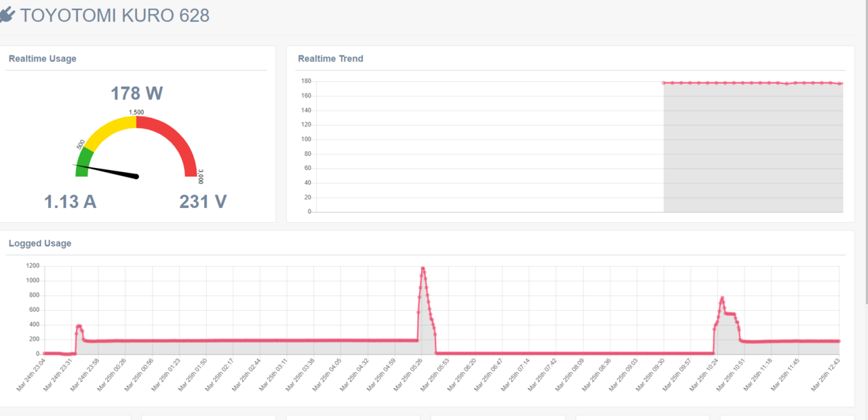Image resolution: width=868 pixels, height=420 pixels.
Task: Click the Mar 24th 23:31 time label
Action: 58,374
